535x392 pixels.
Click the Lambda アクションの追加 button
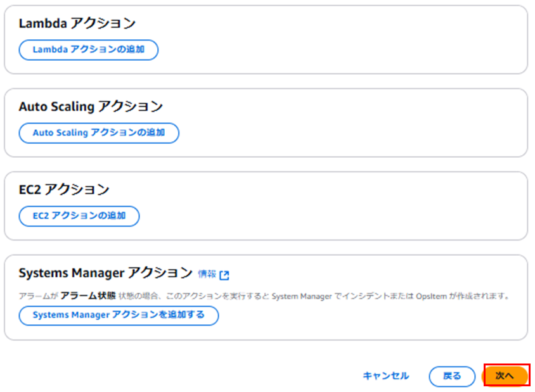point(88,50)
